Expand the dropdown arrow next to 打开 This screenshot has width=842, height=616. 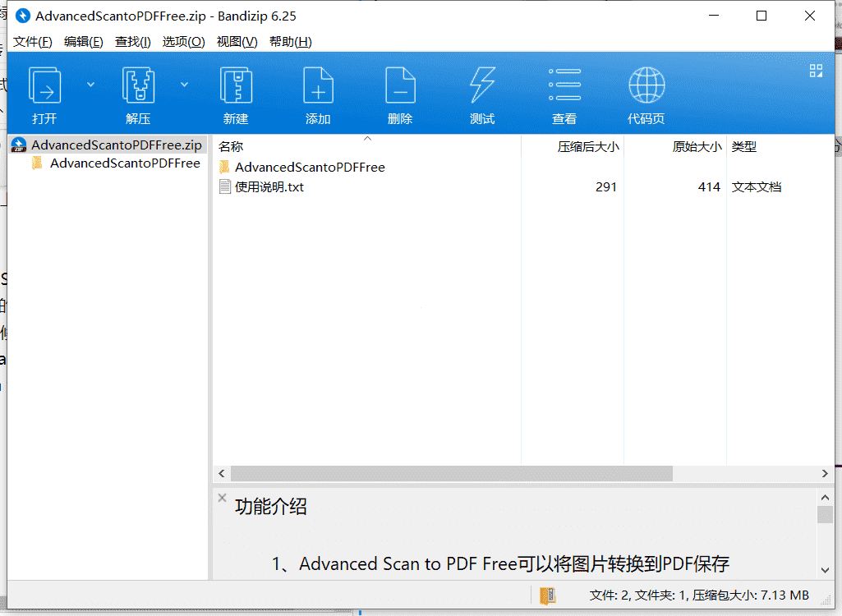[90, 85]
